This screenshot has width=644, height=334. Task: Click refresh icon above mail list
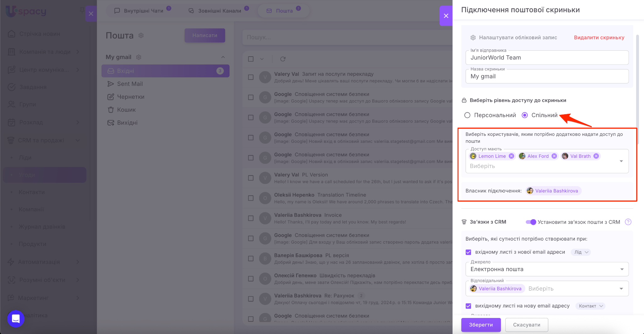coord(283,59)
